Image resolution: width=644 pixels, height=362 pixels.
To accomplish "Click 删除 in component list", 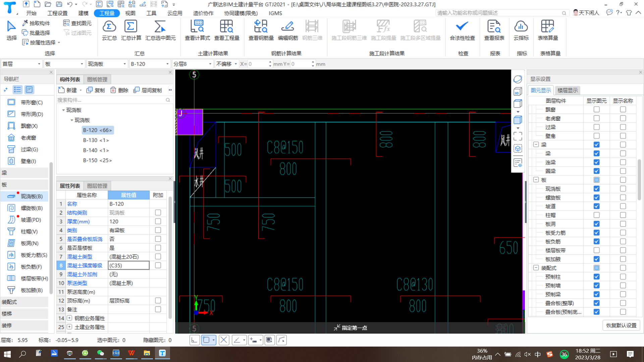I will pos(119,90).
